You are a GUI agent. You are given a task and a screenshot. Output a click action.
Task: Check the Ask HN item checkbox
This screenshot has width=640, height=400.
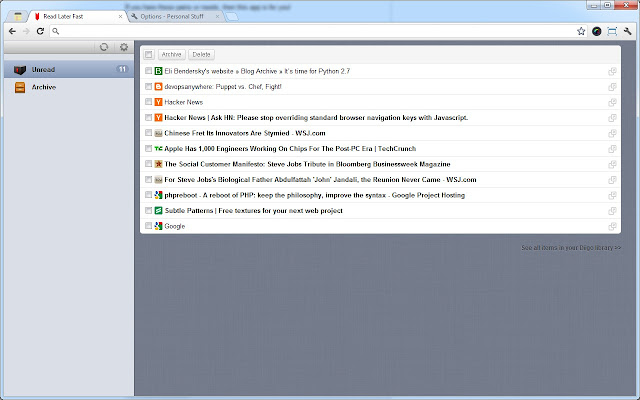click(x=148, y=117)
